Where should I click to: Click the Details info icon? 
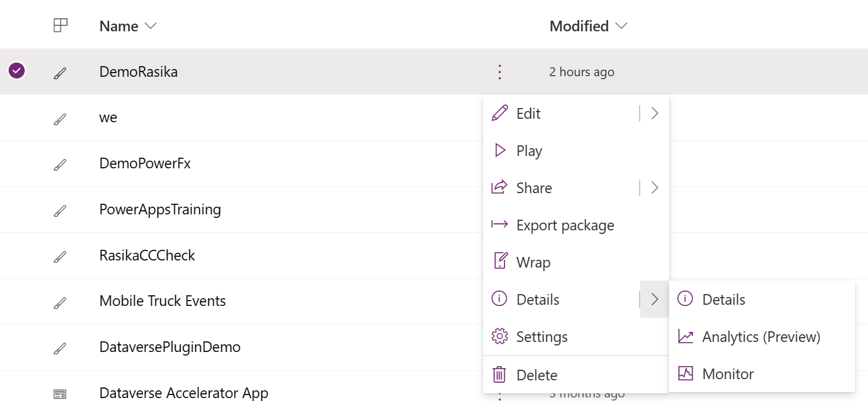point(500,299)
